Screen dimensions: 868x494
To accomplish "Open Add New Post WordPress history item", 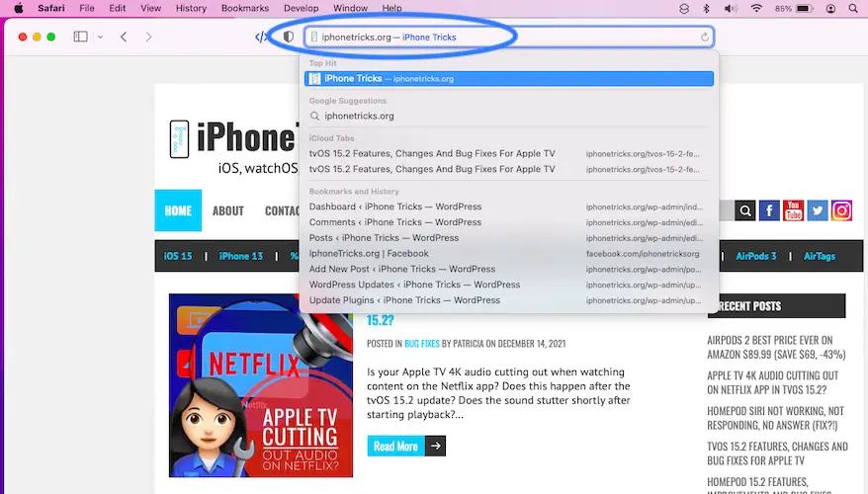I will coord(509,269).
